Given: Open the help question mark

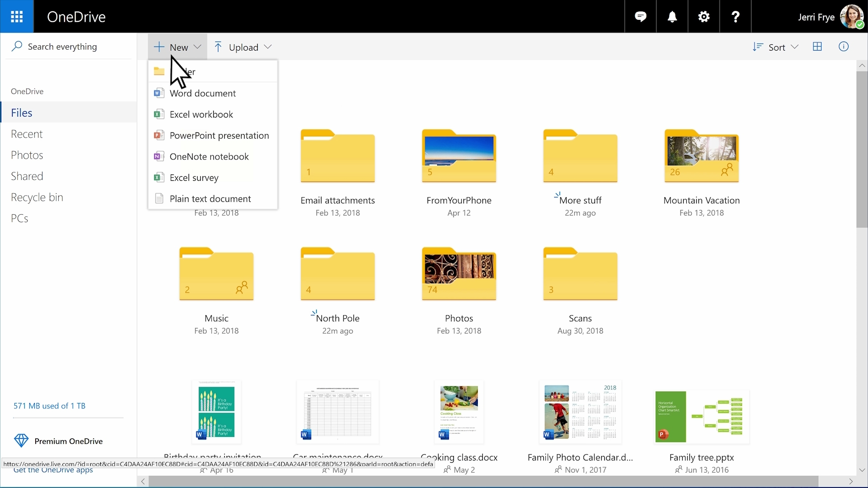Looking at the screenshot, I should click(736, 17).
